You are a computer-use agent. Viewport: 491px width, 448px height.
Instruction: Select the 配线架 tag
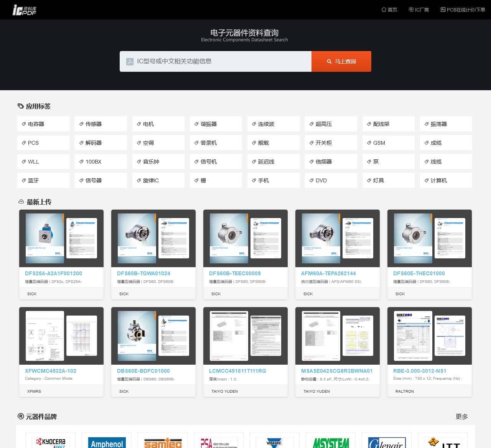click(x=389, y=124)
